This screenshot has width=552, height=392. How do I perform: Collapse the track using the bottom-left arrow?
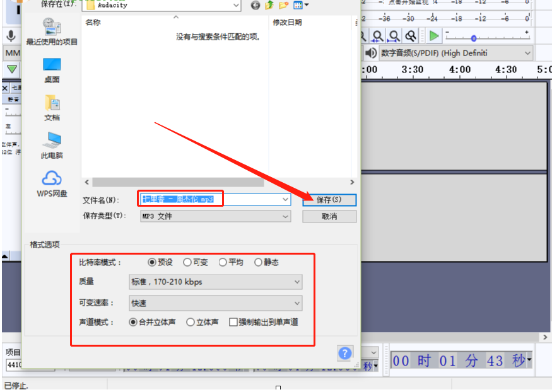click(x=5, y=257)
